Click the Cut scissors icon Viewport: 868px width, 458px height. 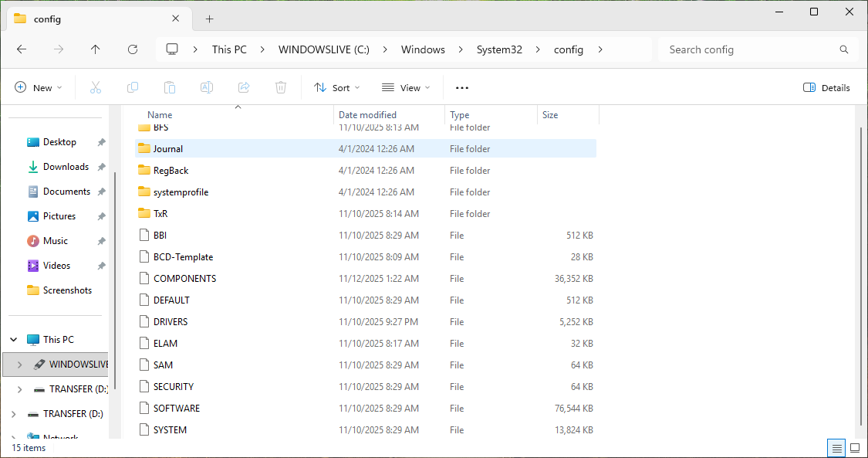[96, 87]
